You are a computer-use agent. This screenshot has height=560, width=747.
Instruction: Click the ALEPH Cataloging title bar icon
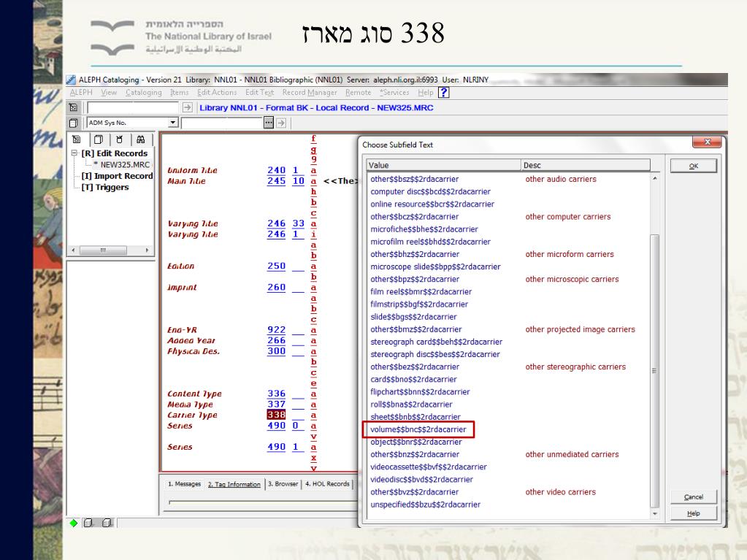[71, 80]
